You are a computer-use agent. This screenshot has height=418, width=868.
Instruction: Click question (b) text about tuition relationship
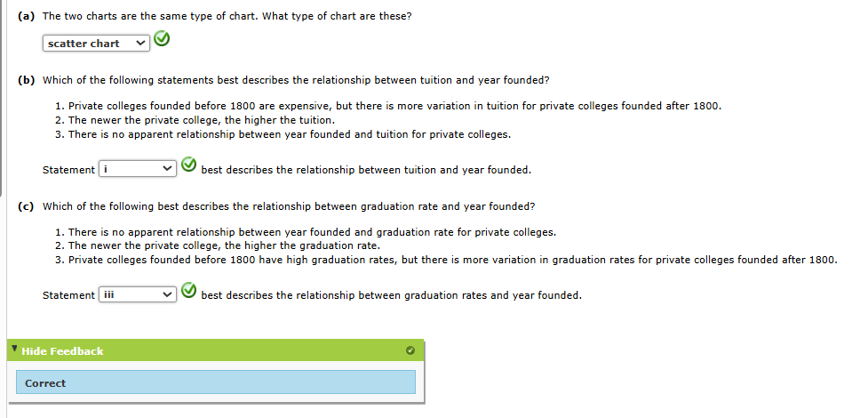coord(296,80)
